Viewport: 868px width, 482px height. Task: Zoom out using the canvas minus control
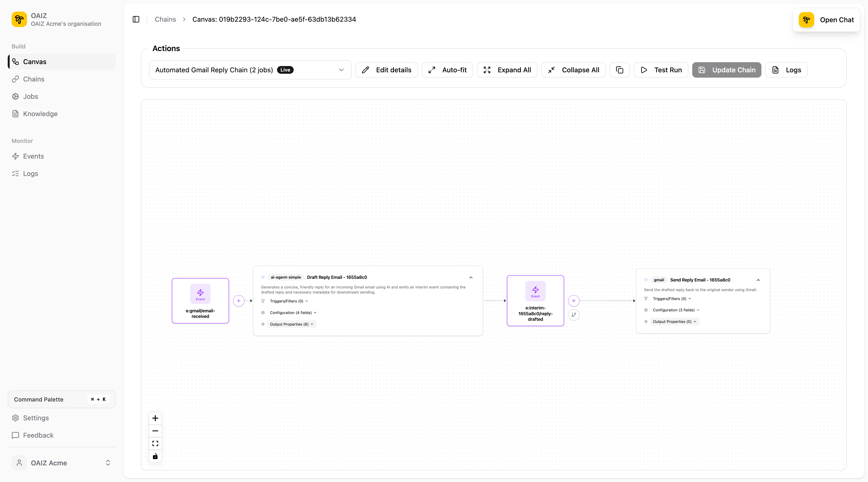coord(155,431)
